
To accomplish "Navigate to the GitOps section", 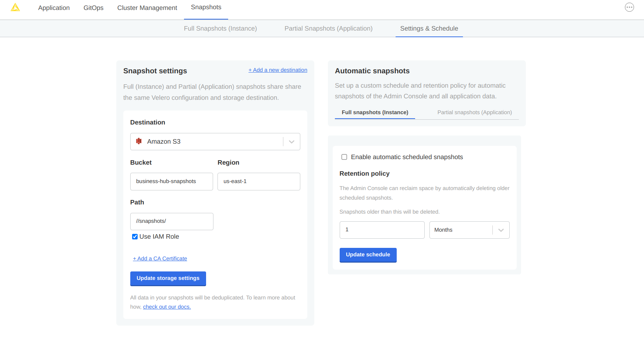I will (x=93, y=7).
